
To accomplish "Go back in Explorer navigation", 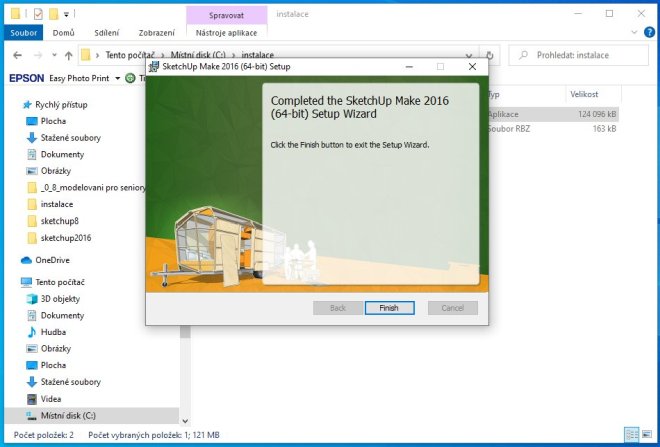I will click(x=17, y=55).
